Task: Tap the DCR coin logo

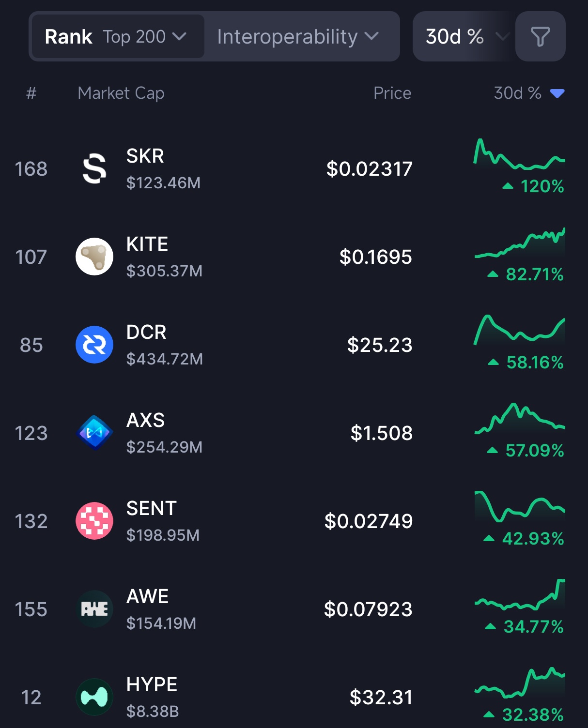Action: click(94, 345)
